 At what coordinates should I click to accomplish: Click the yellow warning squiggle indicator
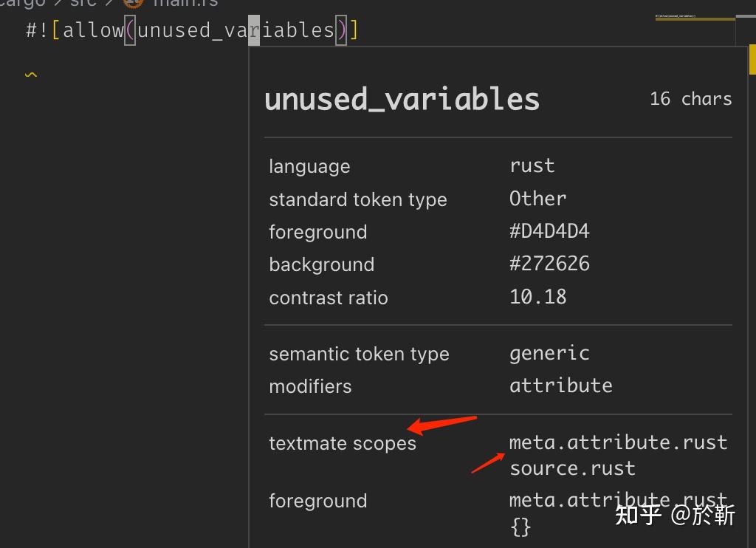pos(31,74)
